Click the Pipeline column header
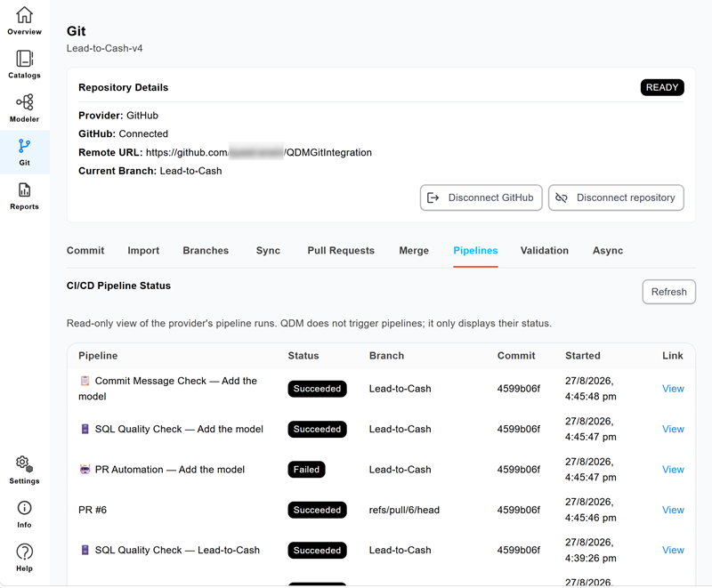Viewport: 712px width, 588px height. tap(98, 356)
